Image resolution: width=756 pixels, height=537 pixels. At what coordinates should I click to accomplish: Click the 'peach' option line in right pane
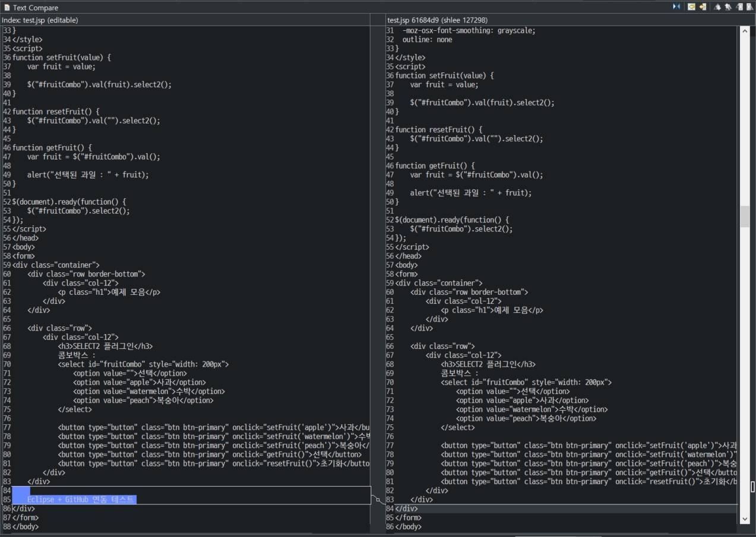[x=526, y=418]
